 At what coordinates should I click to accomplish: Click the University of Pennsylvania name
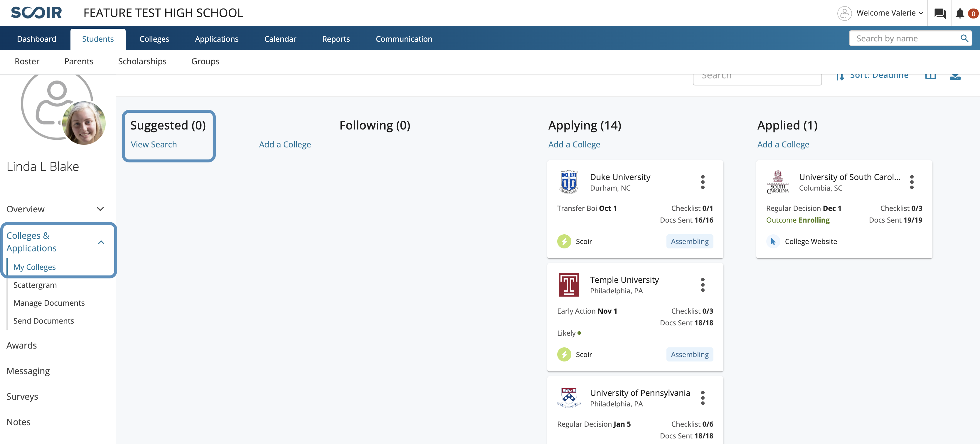pos(640,393)
